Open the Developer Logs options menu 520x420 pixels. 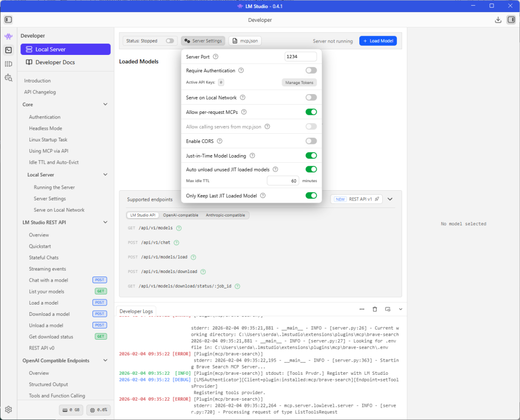[x=361, y=309]
